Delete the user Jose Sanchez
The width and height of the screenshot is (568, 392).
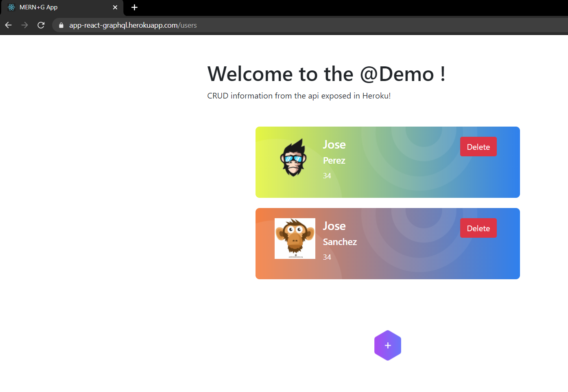478,228
